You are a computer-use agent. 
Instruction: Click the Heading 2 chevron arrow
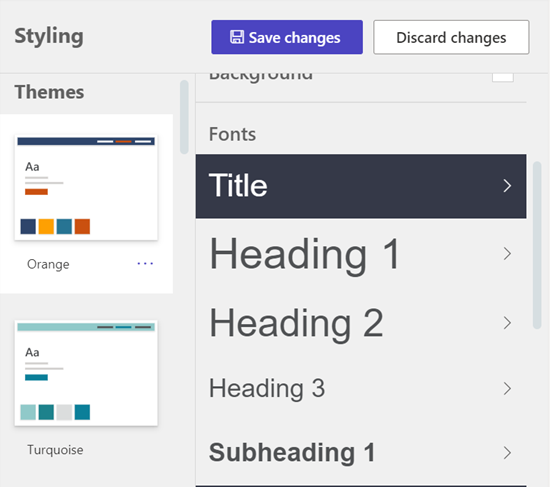click(507, 323)
